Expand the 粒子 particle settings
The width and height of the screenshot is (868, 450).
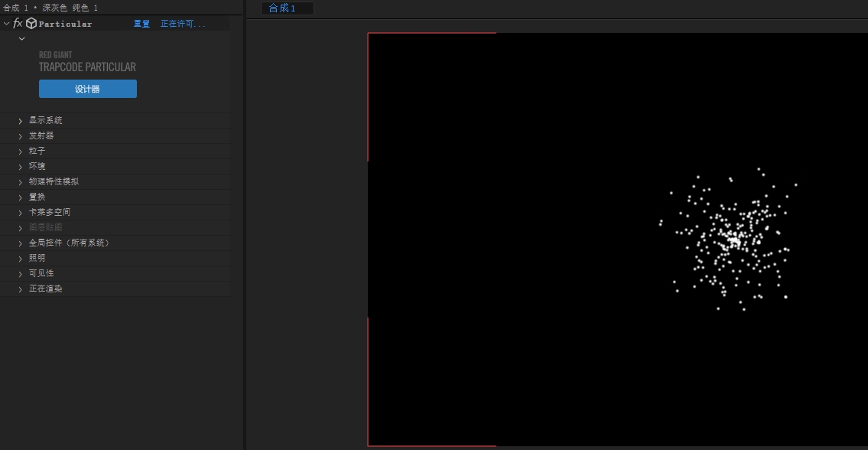[x=21, y=152]
